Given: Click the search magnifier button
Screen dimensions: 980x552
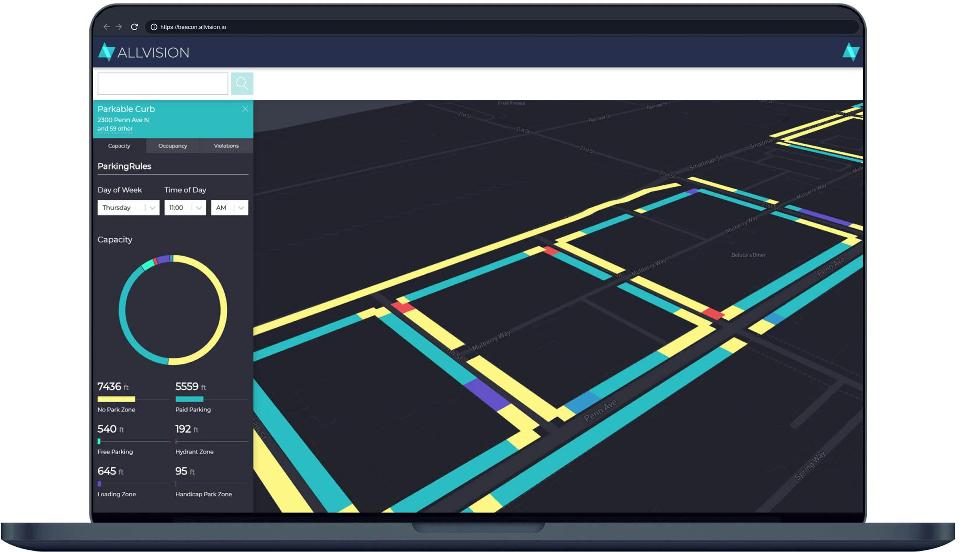Looking at the screenshot, I should click(x=242, y=84).
